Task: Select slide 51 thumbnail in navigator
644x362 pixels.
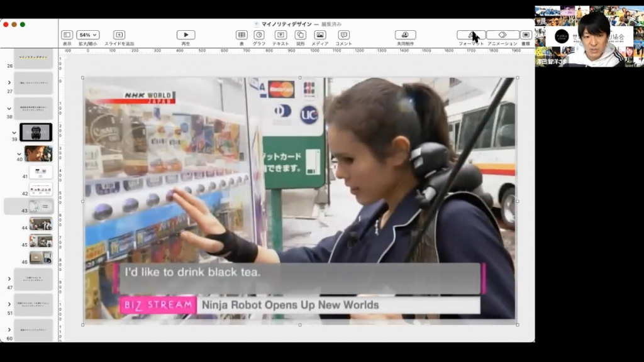Action: 33,305
